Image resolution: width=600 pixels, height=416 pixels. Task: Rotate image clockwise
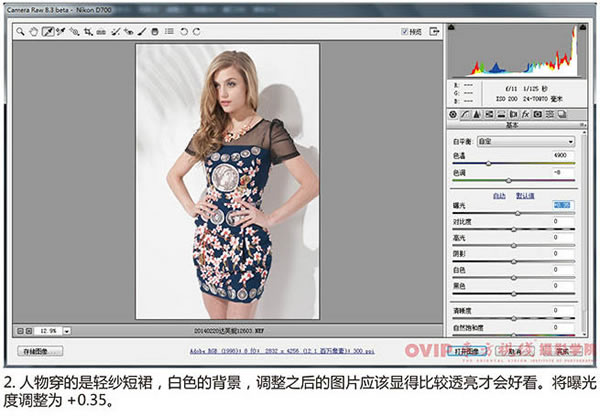coord(197,31)
